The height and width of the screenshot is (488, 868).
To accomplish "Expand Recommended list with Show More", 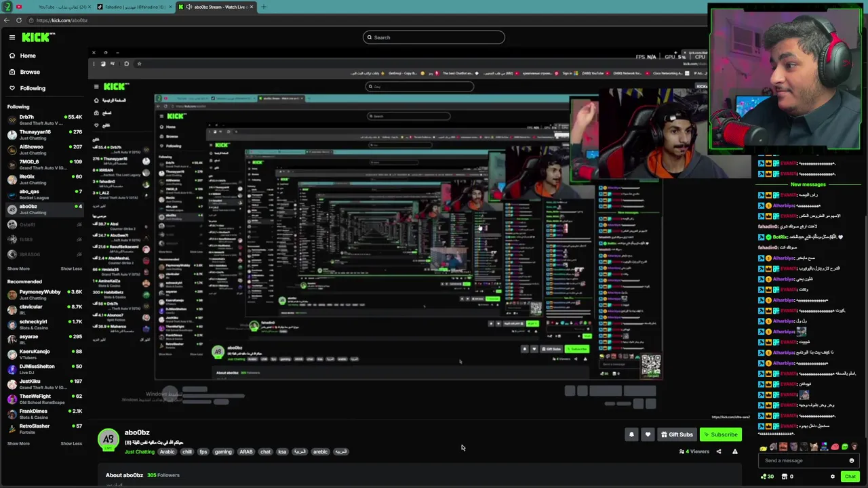I will click(x=18, y=443).
